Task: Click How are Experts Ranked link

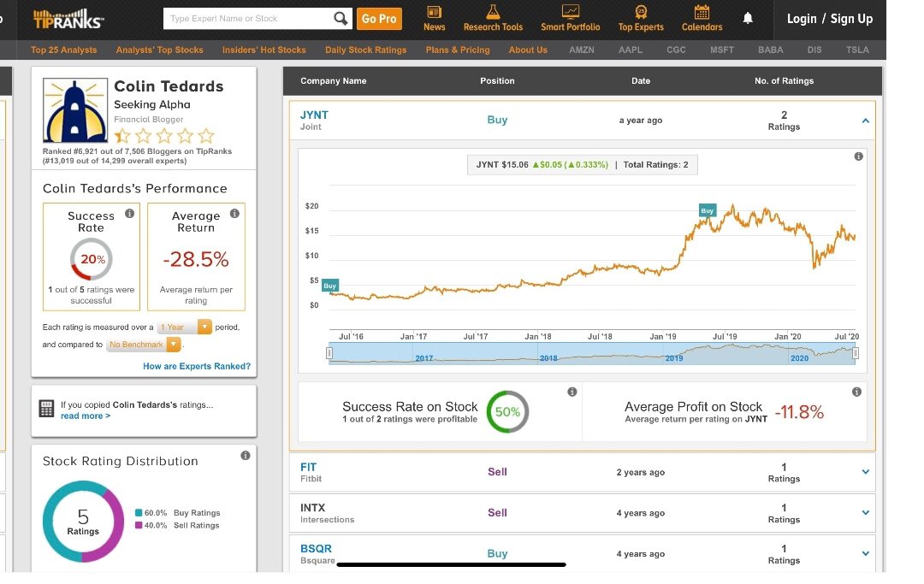Action: [x=197, y=366]
